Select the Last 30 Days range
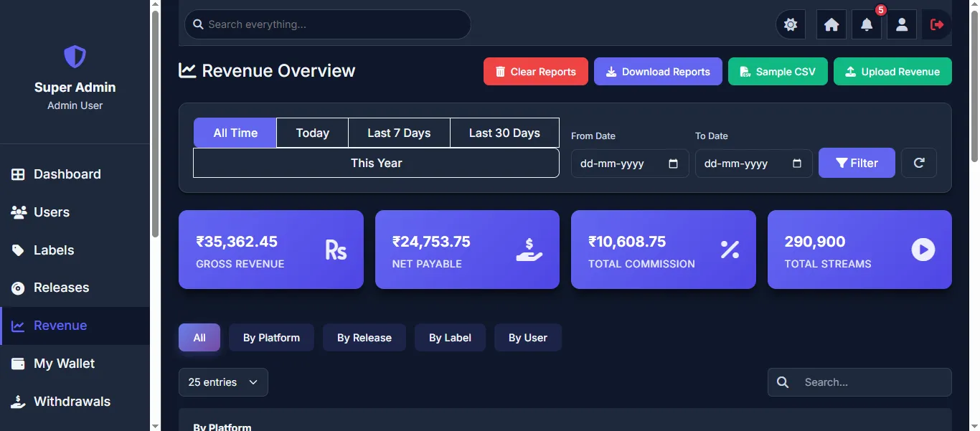This screenshot has height=431, width=980. click(x=504, y=133)
